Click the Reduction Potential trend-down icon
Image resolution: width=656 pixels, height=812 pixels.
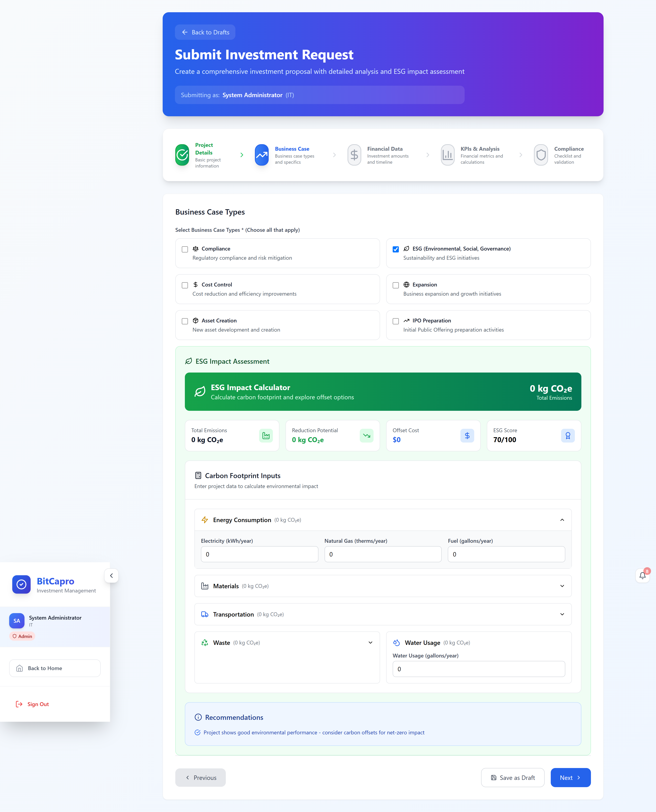point(366,435)
